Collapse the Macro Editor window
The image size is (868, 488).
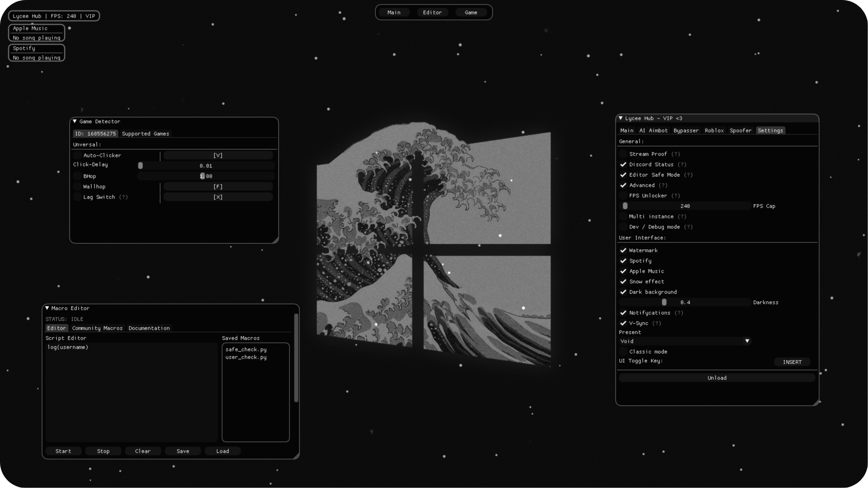[x=47, y=308]
